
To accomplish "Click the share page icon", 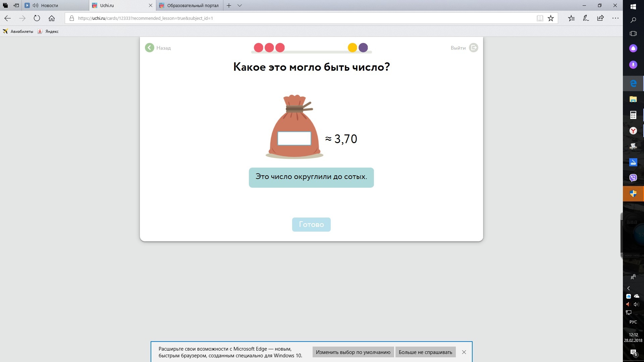I will [600, 18].
